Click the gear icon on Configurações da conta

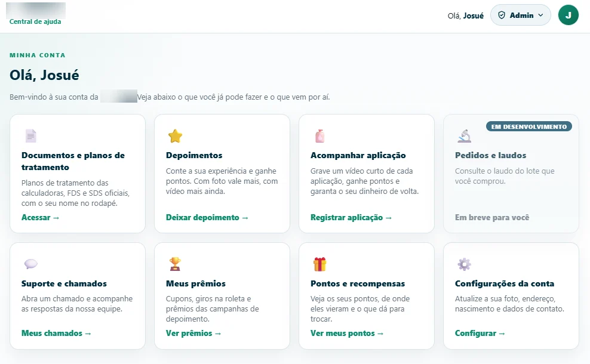point(465,264)
